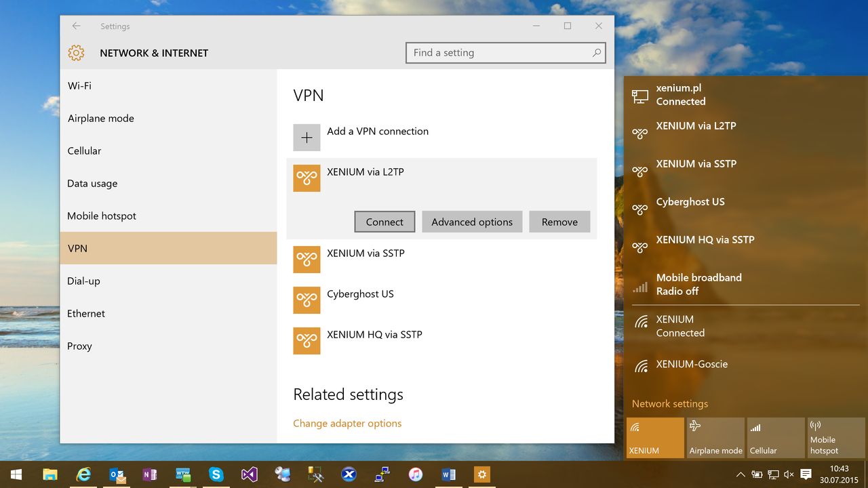Open Ethernet settings category
The width and height of the screenshot is (868, 488).
[168, 314]
